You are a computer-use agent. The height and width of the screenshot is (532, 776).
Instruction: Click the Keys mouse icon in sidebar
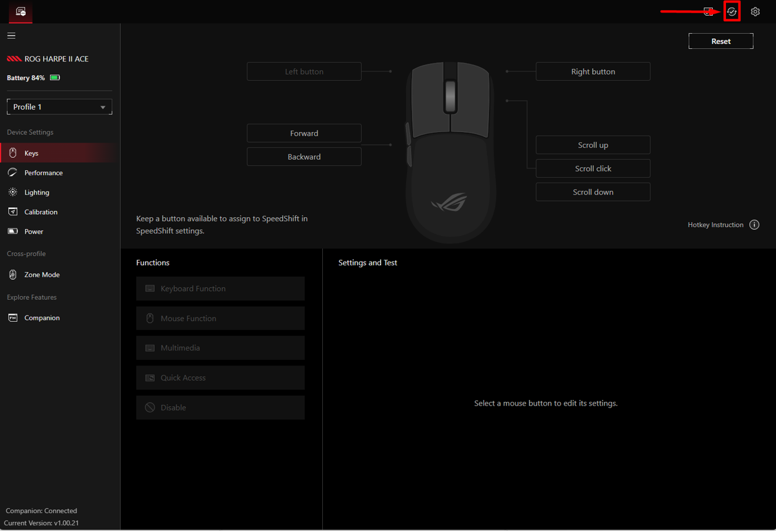pyautogui.click(x=13, y=153)
